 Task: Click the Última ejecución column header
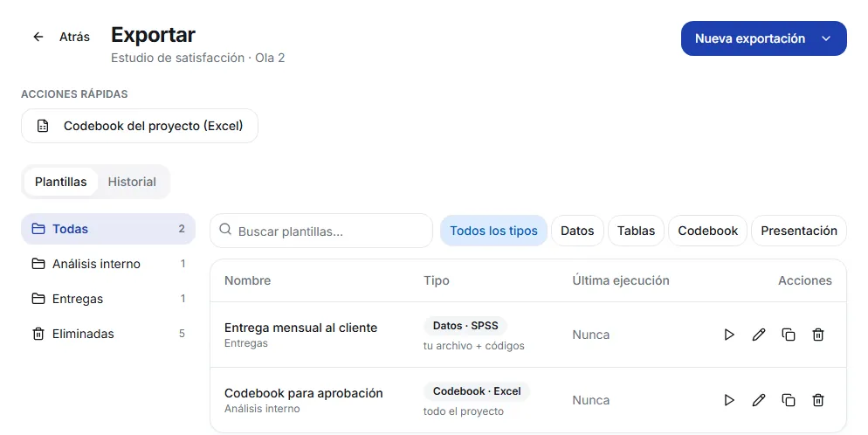(621, 280)
